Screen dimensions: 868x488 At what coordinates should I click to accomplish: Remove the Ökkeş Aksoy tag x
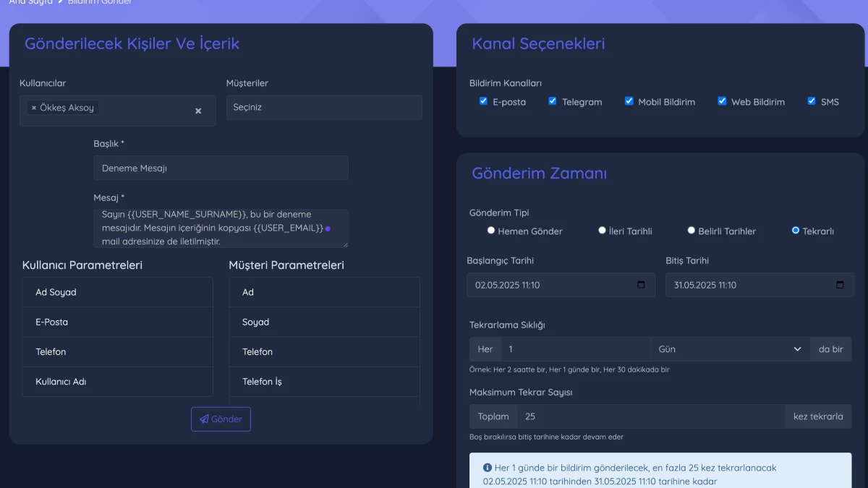point(34,108)
